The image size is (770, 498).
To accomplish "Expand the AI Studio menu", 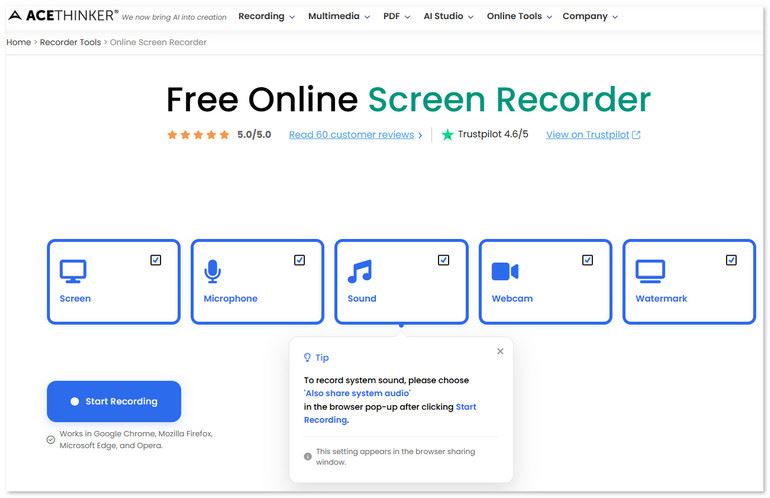I will (x=448, y=16).
